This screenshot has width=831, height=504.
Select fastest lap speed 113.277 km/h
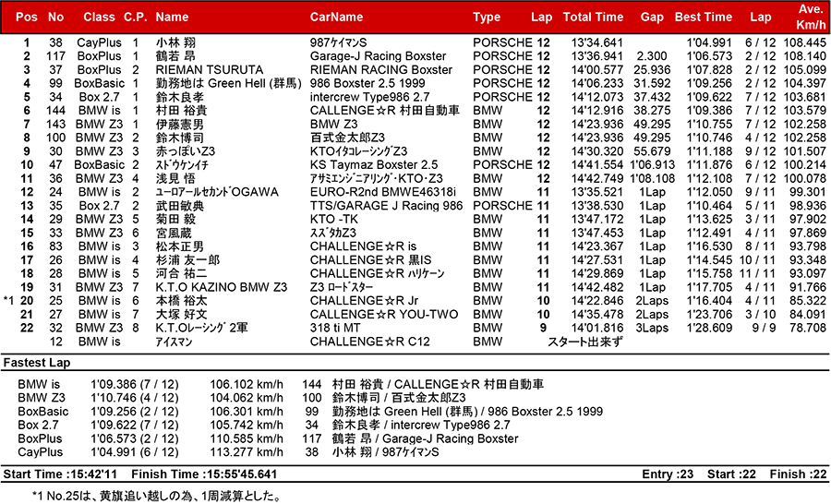(247, 452)
